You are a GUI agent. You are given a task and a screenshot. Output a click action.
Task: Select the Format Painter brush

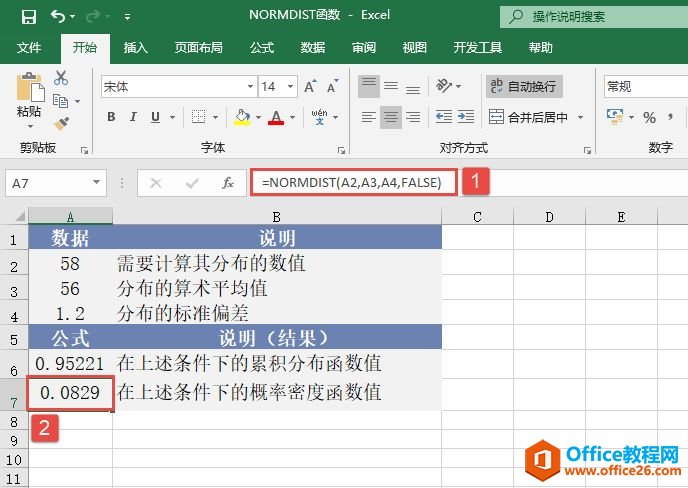[x=61, y=123]
